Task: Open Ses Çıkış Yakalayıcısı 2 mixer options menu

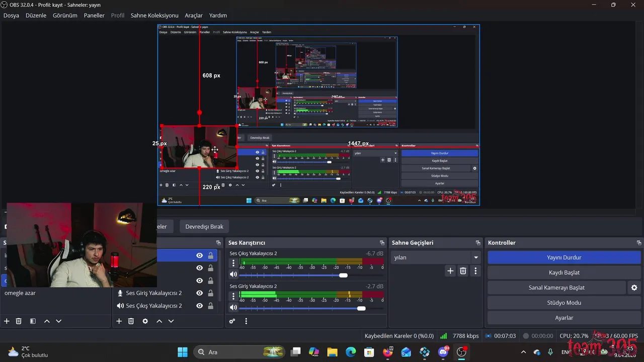Action: pos(233,263)
